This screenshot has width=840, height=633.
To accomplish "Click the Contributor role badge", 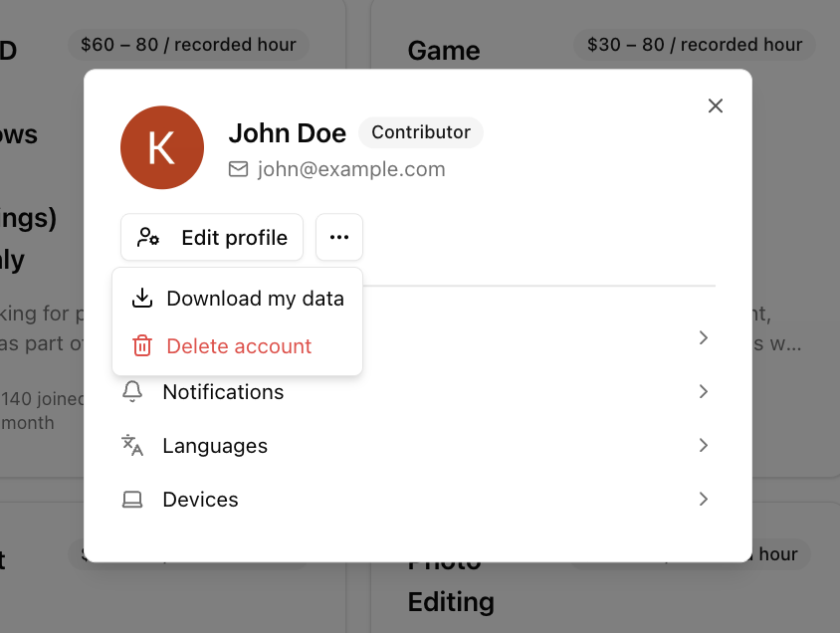I will [421, 132].
